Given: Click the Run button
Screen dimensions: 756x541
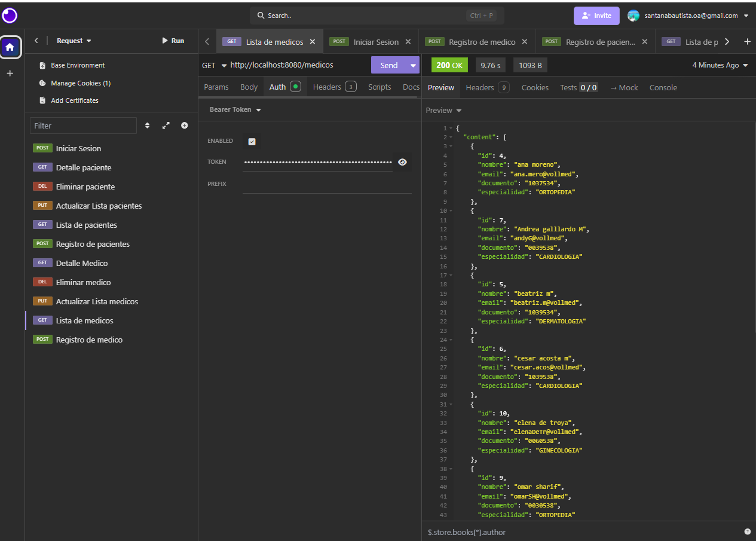Looking at the screenshot, I should (x=173, y=41).
